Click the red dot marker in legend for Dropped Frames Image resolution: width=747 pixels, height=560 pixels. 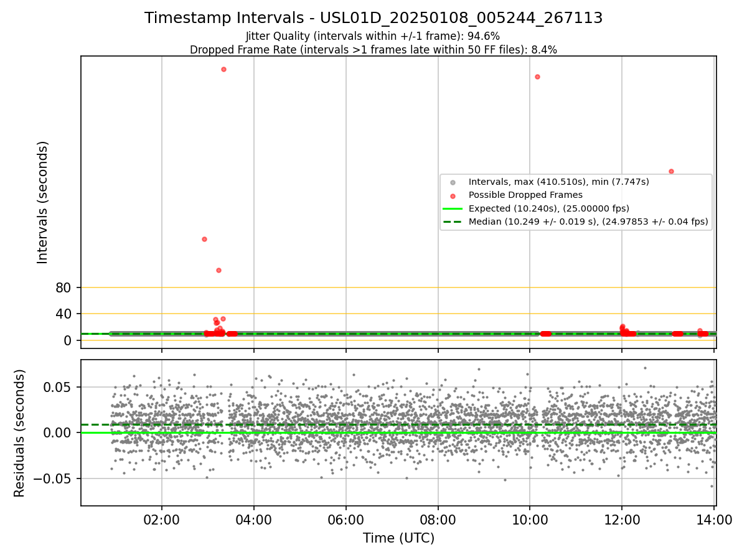click(x=453, y=195)
